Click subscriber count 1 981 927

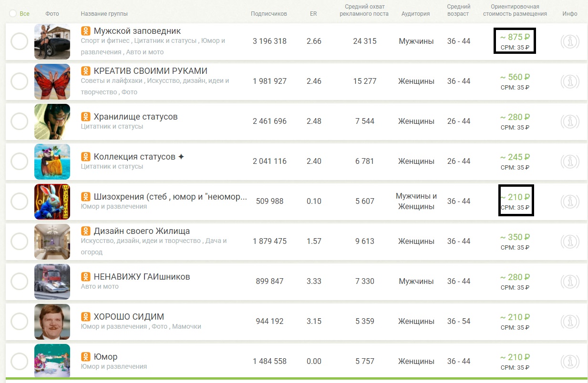(x=270, y=81)
